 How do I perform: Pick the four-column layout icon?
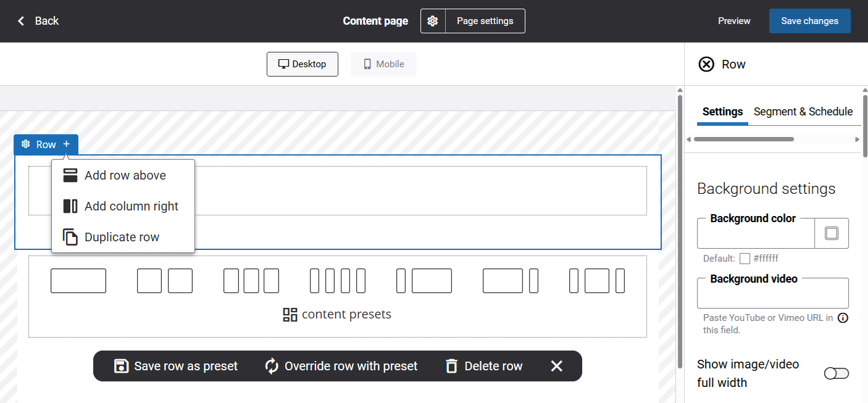coord(338,281)
